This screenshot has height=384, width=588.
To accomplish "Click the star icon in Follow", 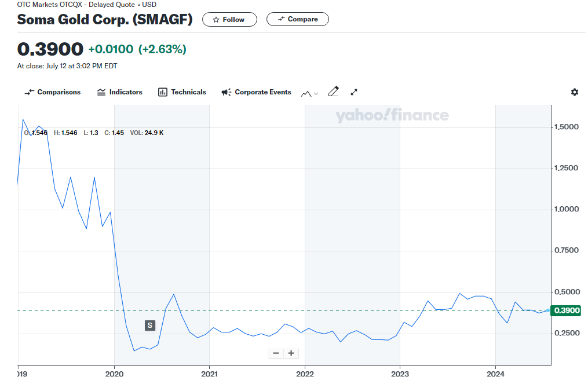I will 216,20.
